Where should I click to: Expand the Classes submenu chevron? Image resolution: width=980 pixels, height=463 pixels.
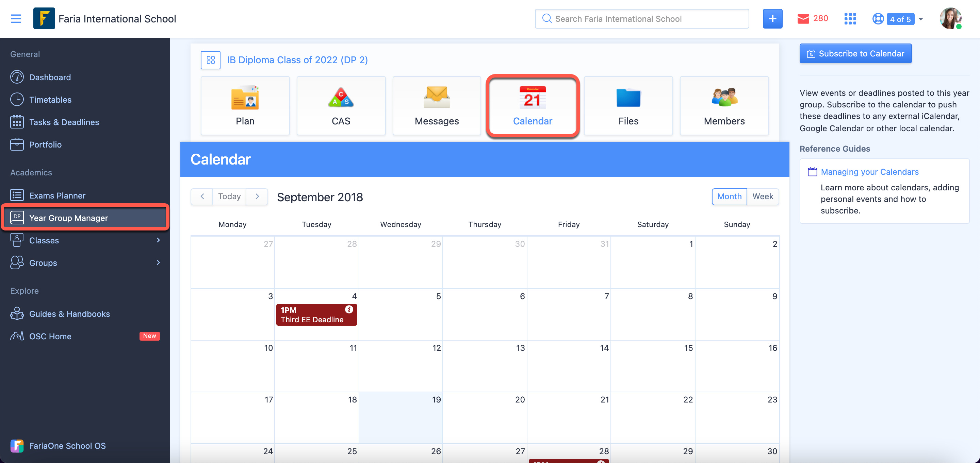[158, 240]
